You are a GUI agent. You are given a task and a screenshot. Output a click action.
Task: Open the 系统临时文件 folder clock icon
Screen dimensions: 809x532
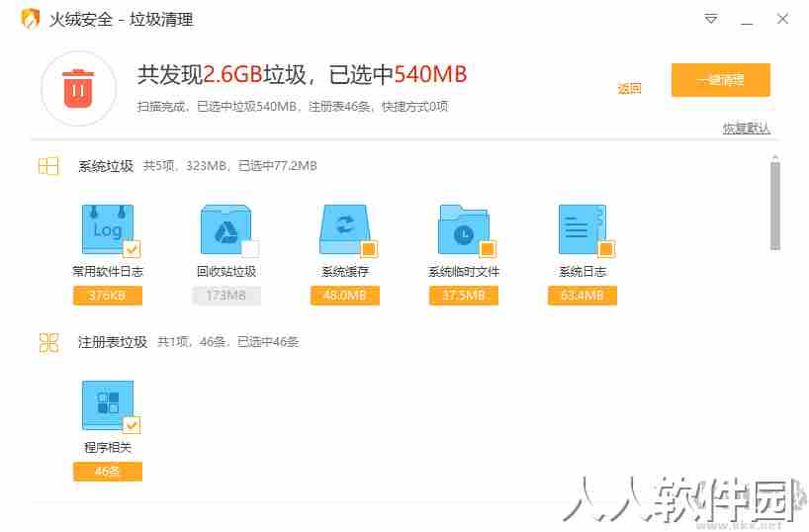click(x=463, y=228)
